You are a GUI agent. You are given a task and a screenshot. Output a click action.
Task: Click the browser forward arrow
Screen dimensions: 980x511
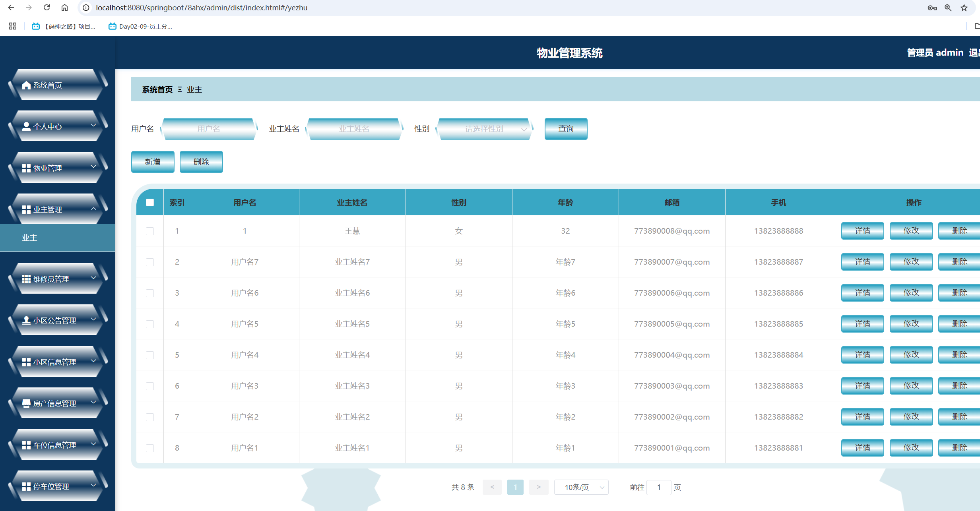click(29, 8)
